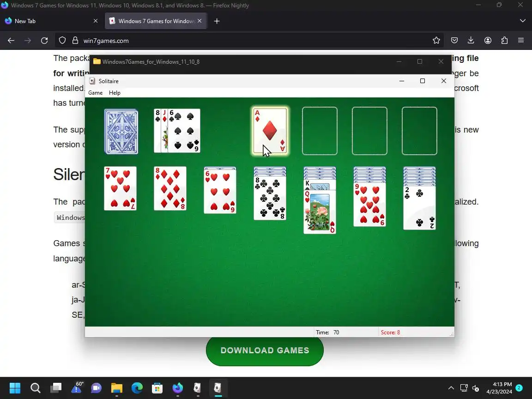Click the Score: 8 status text
Screen dimensions: 532x399
pyautogui.click(x=390, y=332)
